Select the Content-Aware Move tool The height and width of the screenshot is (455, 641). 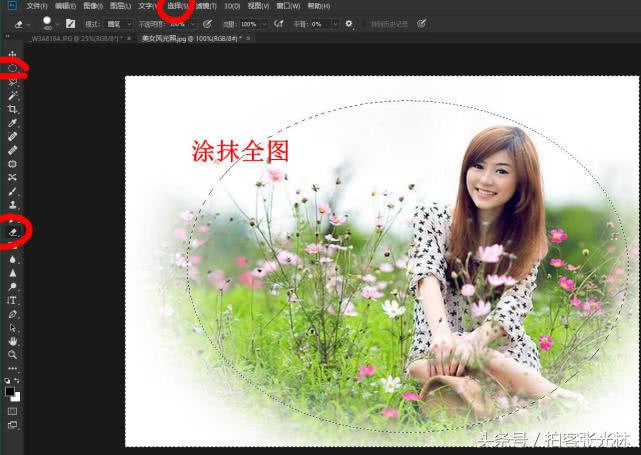pos(13,177)
